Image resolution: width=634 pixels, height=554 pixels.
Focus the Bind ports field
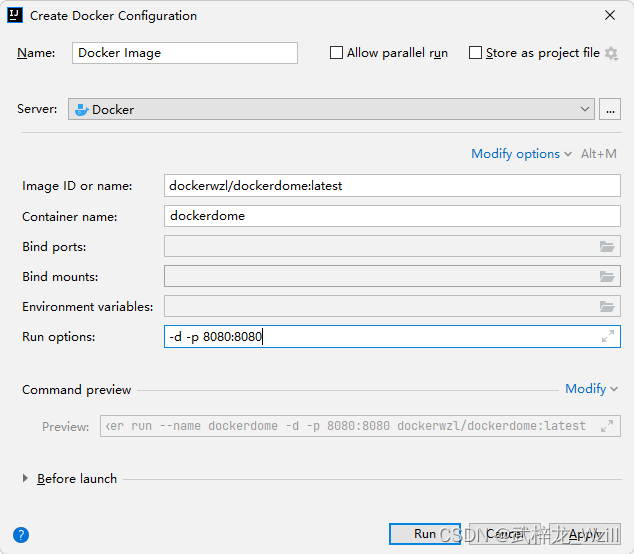point(392,246)
